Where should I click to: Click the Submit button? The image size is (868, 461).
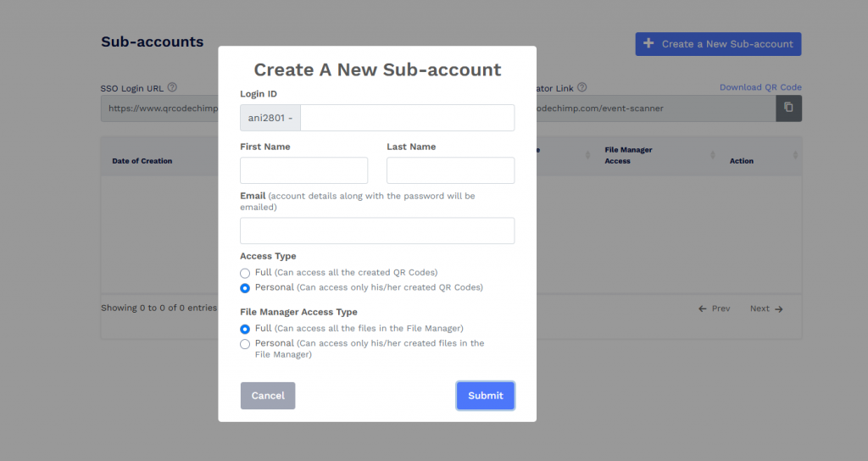point(486,396)
